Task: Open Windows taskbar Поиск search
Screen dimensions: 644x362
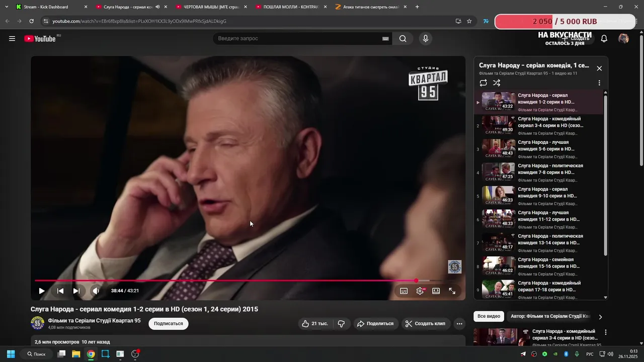Action: coord(36,354)
